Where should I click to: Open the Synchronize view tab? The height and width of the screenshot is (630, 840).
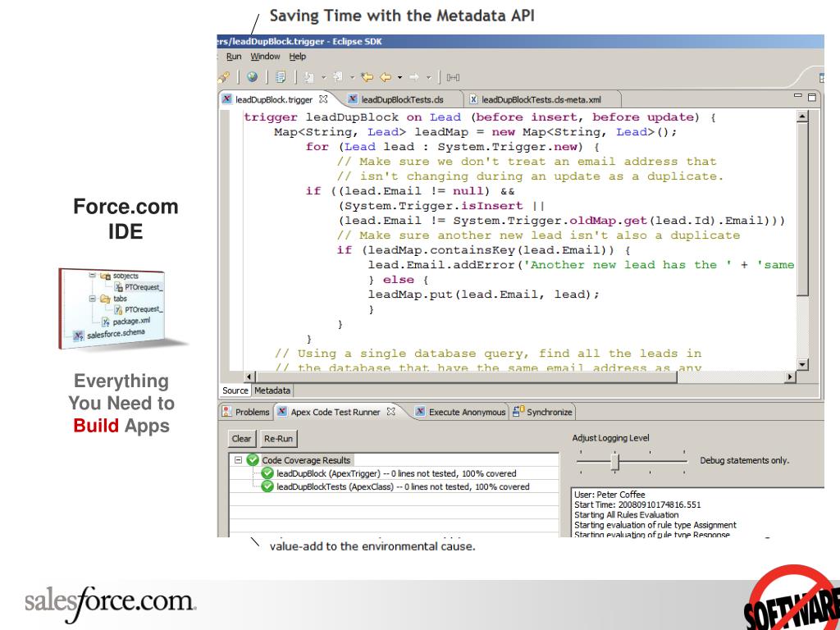(x=542, y=412)
